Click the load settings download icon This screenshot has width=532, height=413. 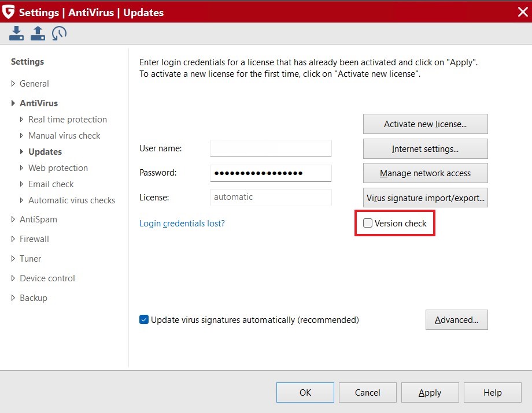coord(16,33)
